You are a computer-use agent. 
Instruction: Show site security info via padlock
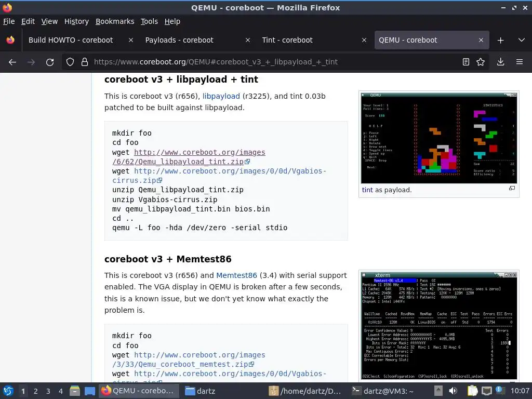point(85,62)
